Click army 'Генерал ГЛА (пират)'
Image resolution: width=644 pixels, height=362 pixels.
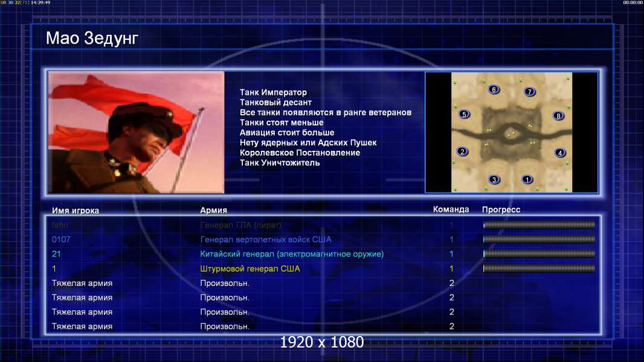pyautogui.click(x=240, y=225)
